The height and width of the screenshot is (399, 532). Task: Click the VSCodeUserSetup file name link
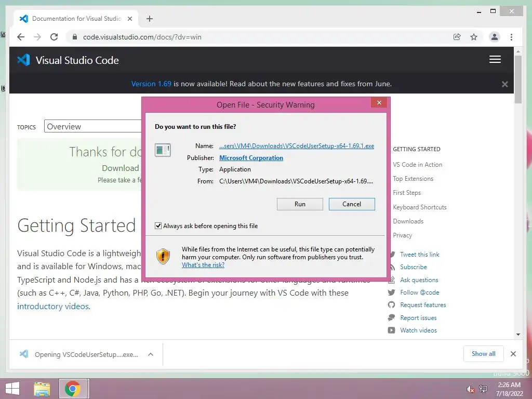(x=297, y=146)
